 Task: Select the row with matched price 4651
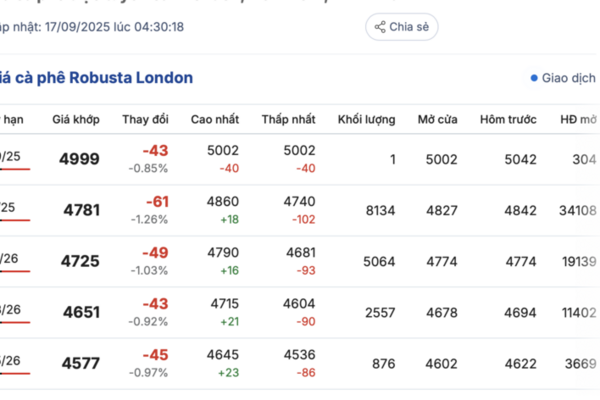[x=300, y=312]
